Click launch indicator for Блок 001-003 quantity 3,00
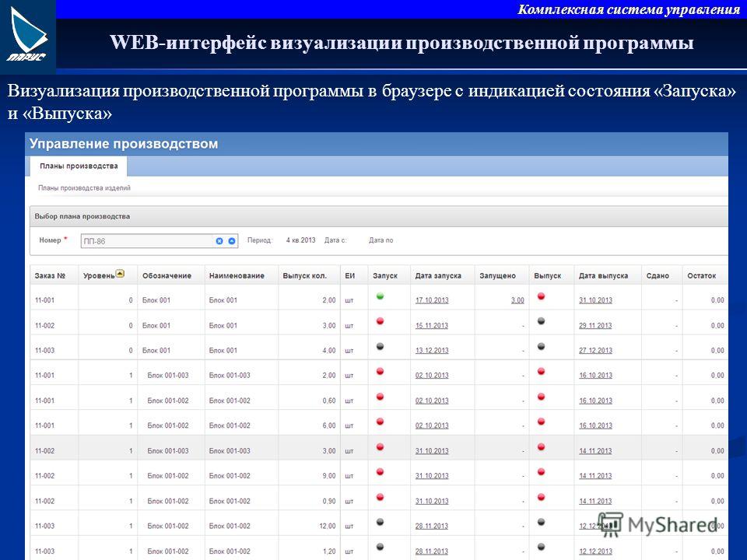Screen dimensions: 747x560 [380, 447]
